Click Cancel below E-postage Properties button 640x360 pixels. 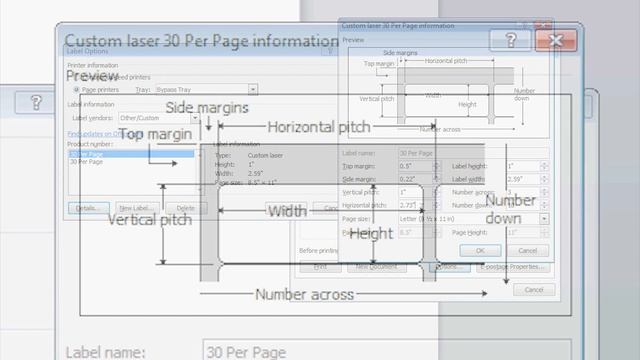pos(534,290)
